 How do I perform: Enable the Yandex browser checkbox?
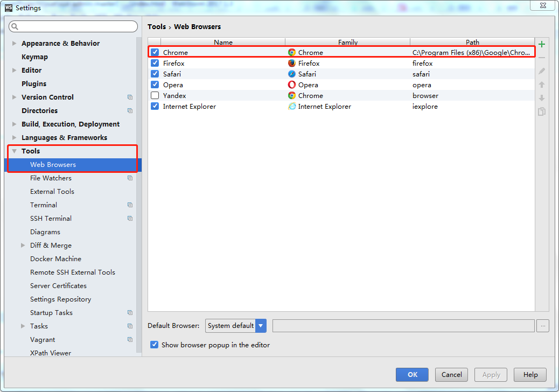pyautogui.click(x=155, y=95)
